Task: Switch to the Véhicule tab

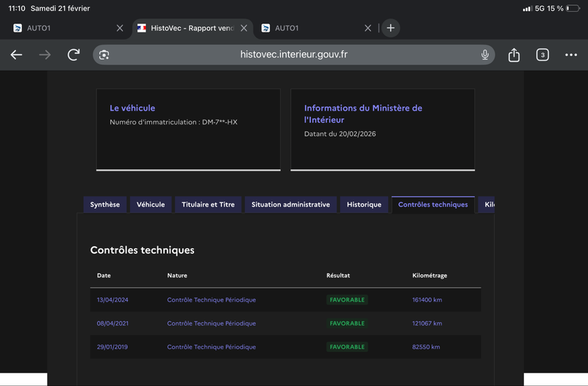Action: click(x=151, y=204)
